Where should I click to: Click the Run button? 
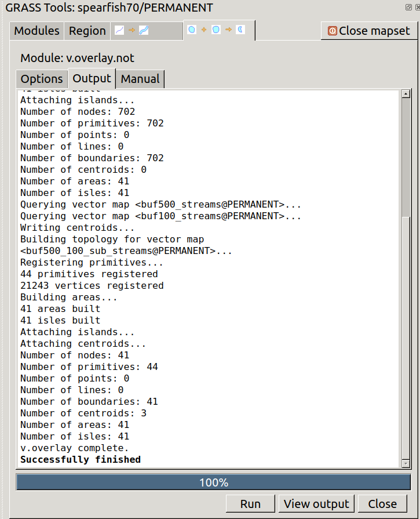[250, 504]
